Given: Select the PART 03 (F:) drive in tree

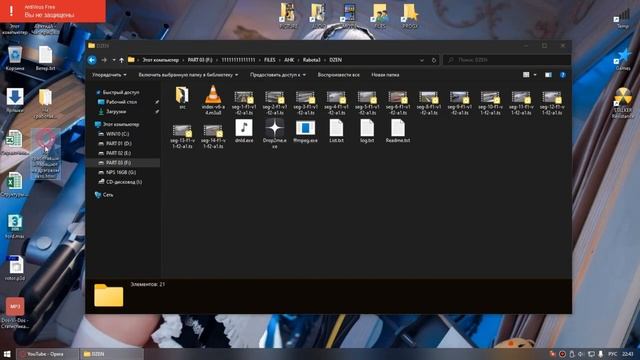Looking at the screenshot, I should [x=118, y=163].
